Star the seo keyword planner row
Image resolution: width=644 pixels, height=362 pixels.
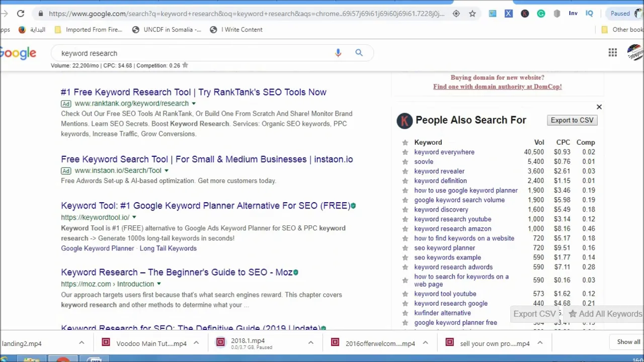point(405,248)
